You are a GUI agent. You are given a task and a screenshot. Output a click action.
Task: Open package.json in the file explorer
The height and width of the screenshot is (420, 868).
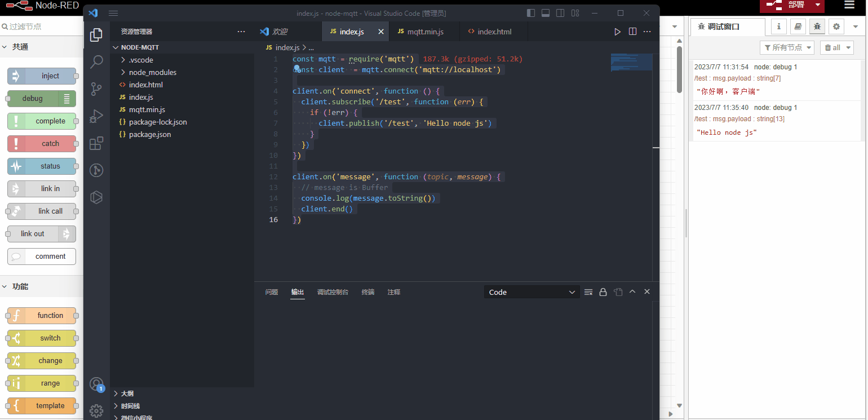pyautogui.click(x=182, y=134)
